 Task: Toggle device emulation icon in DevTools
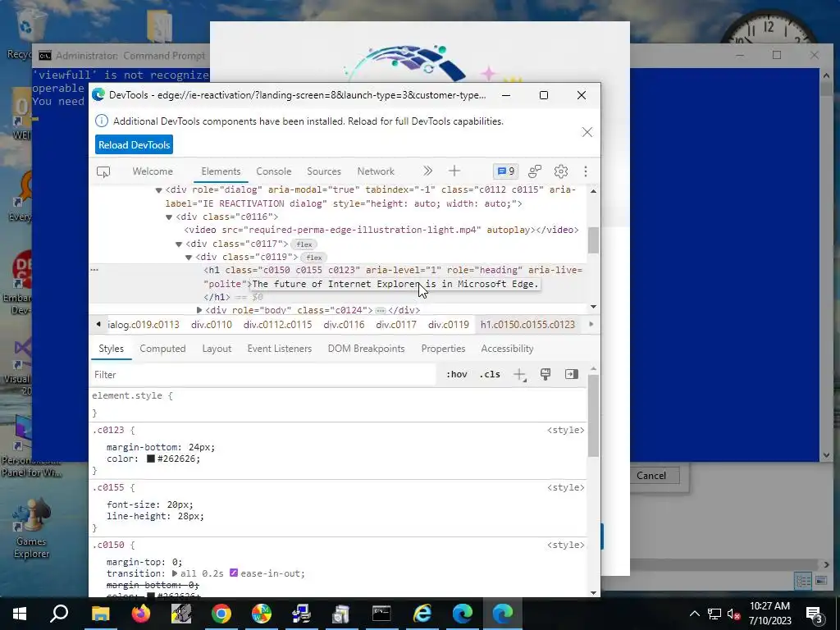(x=103, y=171)
